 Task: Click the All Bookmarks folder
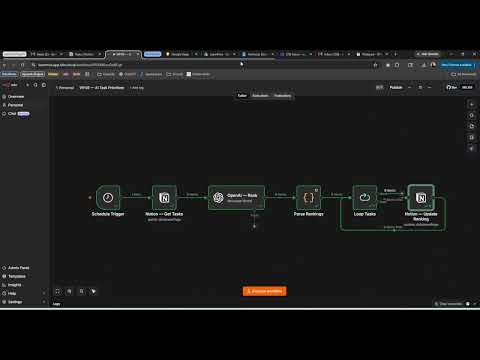(464, 74)
